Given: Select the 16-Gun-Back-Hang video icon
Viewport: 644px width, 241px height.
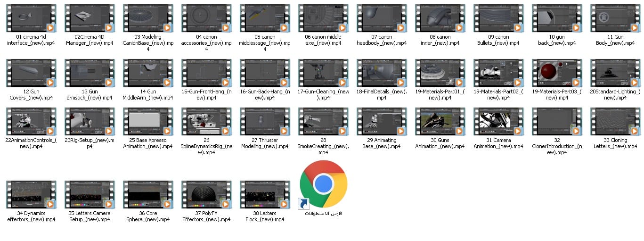Looking at the screenshot, I should pyautogui.click(x=265, y=73).
